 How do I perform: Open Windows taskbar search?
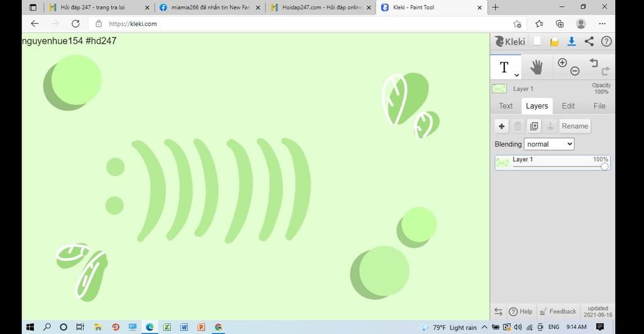point(47,327)
